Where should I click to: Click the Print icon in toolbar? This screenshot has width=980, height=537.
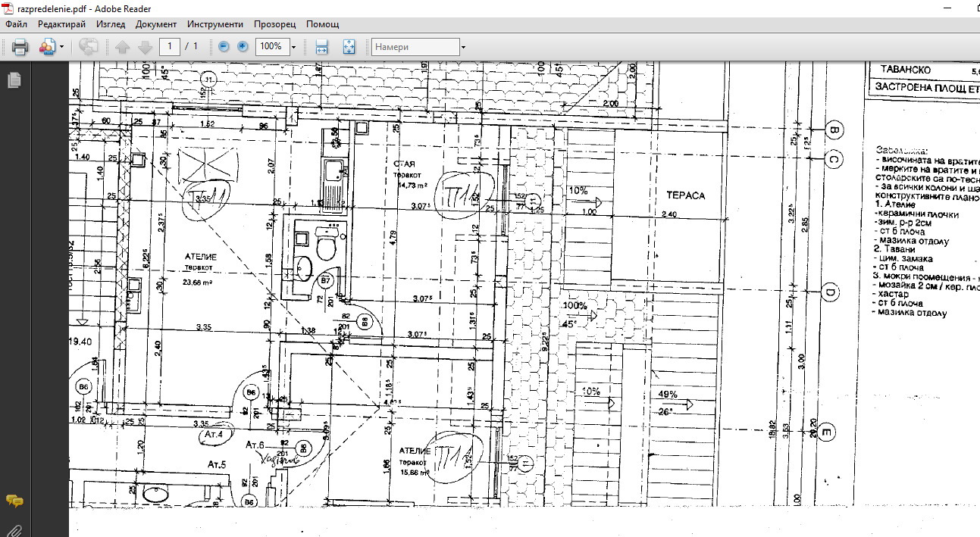click(20, 47)
